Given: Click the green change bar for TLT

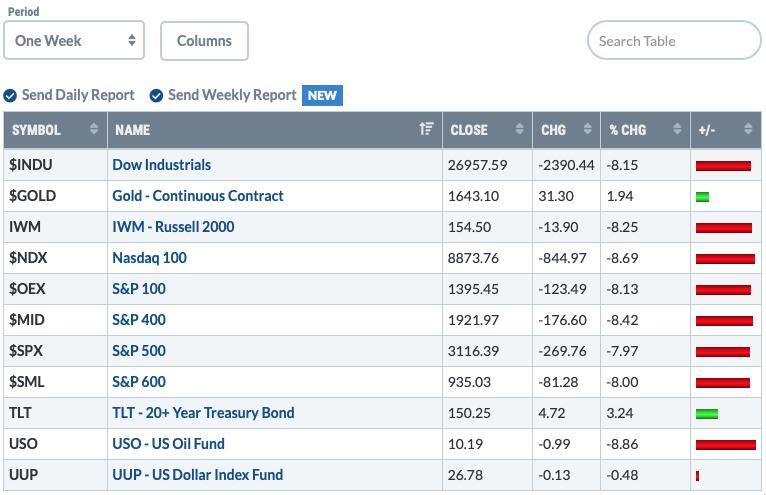Looking at the screenshot, I should tap(707, 414).
